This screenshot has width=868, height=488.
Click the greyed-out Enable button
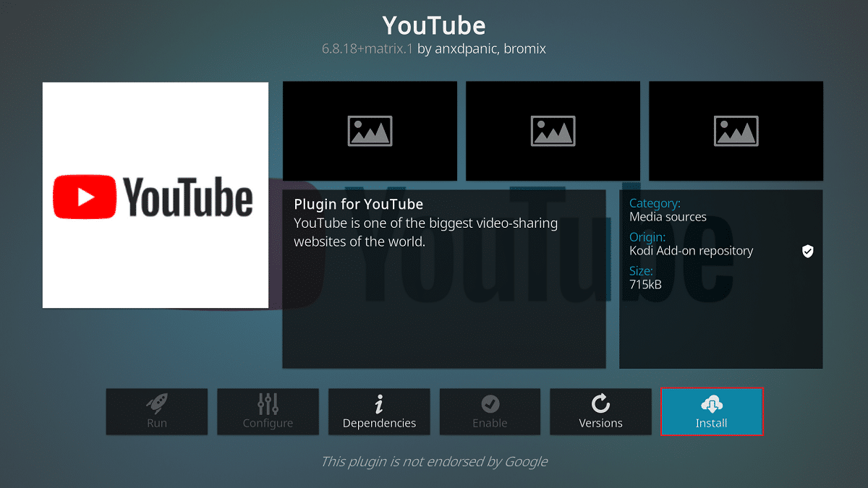click(490, 412)
